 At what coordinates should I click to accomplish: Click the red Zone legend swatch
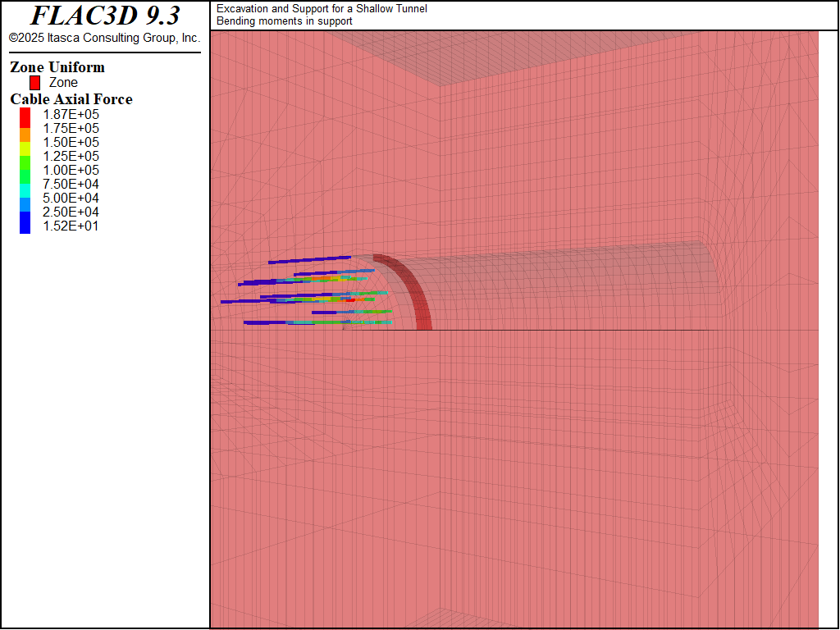pos(34,83)
